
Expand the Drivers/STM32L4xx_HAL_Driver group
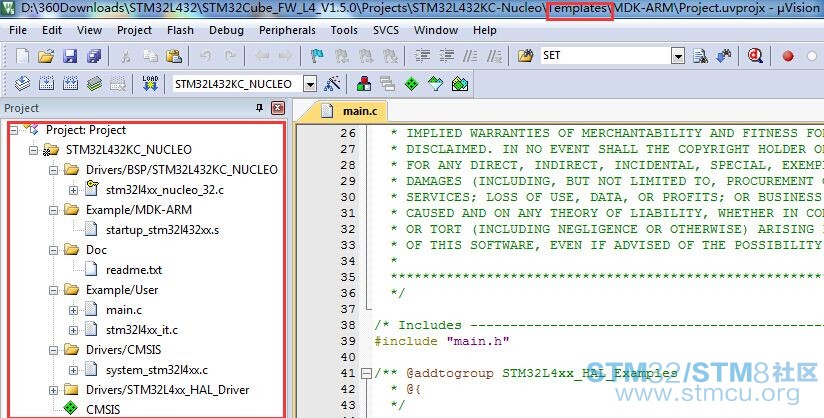click(53, 390)
